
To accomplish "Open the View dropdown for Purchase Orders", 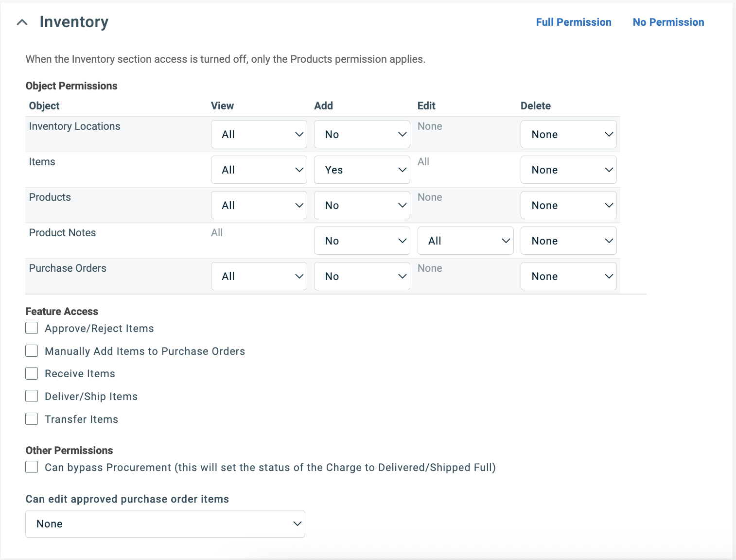I will click(x=259, y=276).
